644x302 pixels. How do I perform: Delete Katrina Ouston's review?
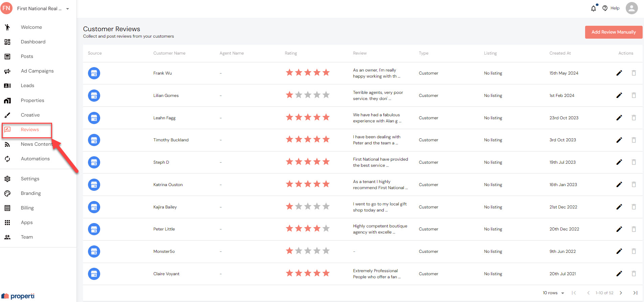click(x=634, y=184)
